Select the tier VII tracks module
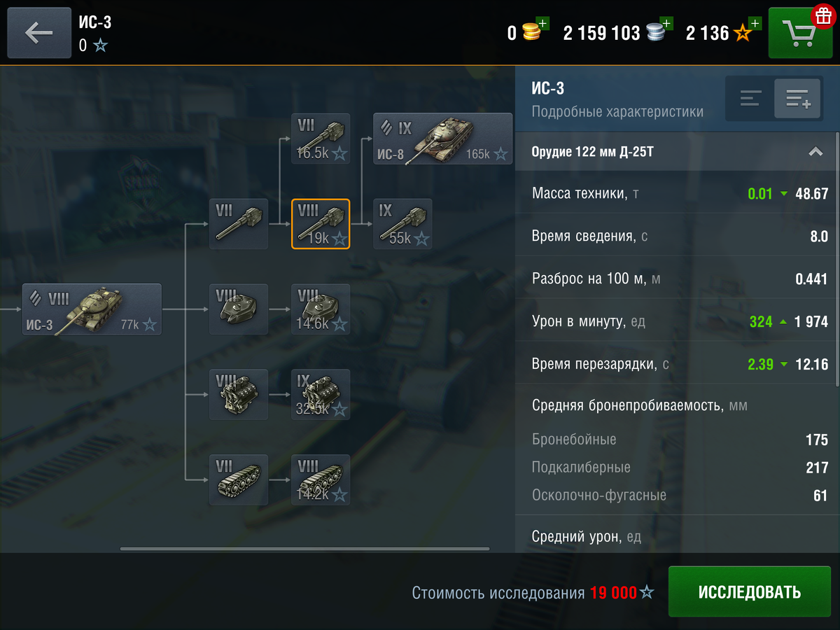The image size is (840, 630). (239, 480)
